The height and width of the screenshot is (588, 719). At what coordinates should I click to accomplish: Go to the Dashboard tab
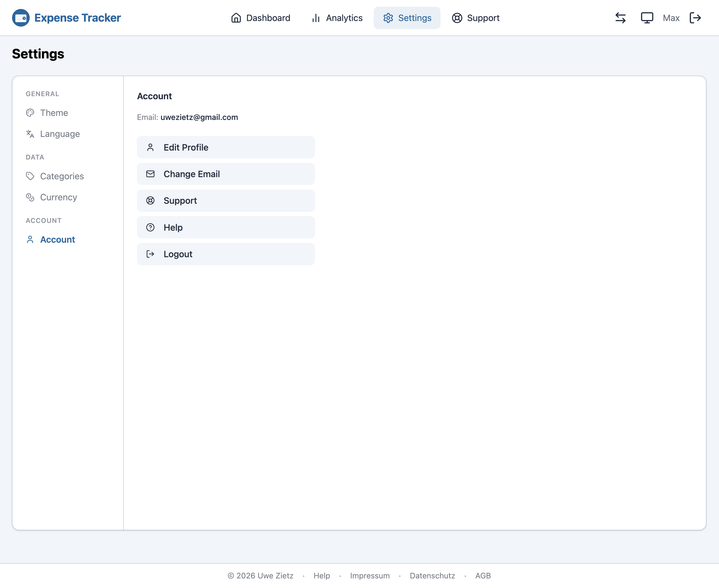[x=261, y=18]
